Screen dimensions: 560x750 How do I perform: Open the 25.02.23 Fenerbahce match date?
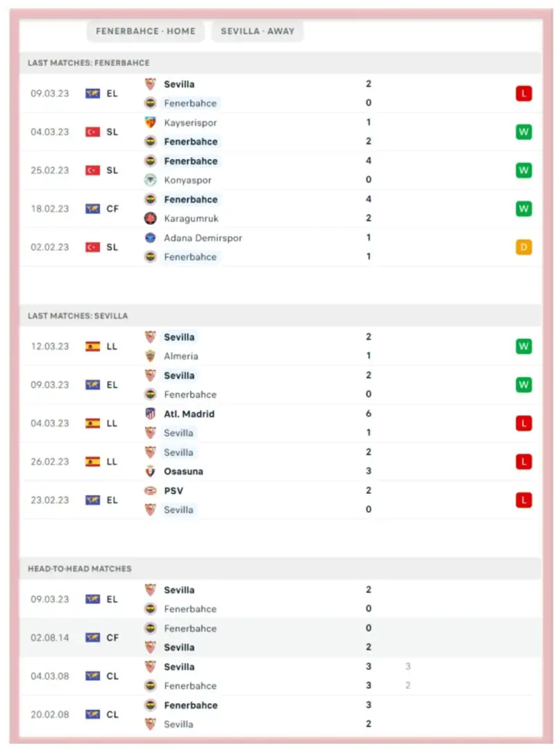50,170
